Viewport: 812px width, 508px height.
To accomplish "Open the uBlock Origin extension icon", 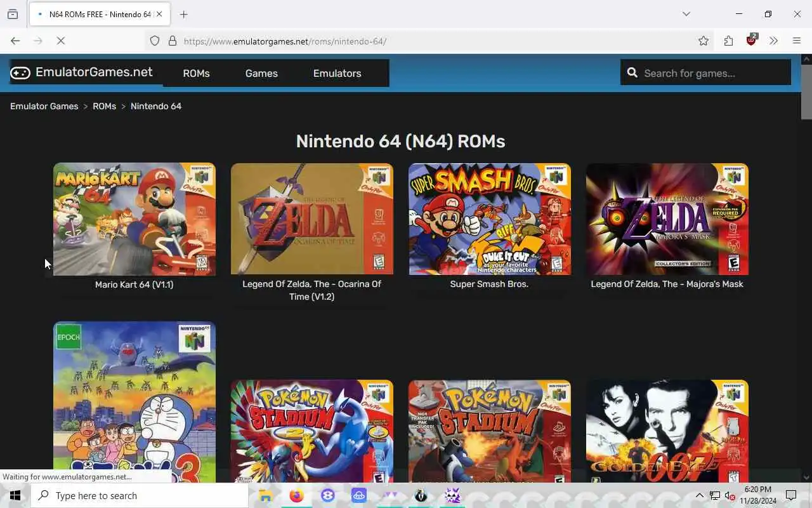I will click(x=752, y=40).
